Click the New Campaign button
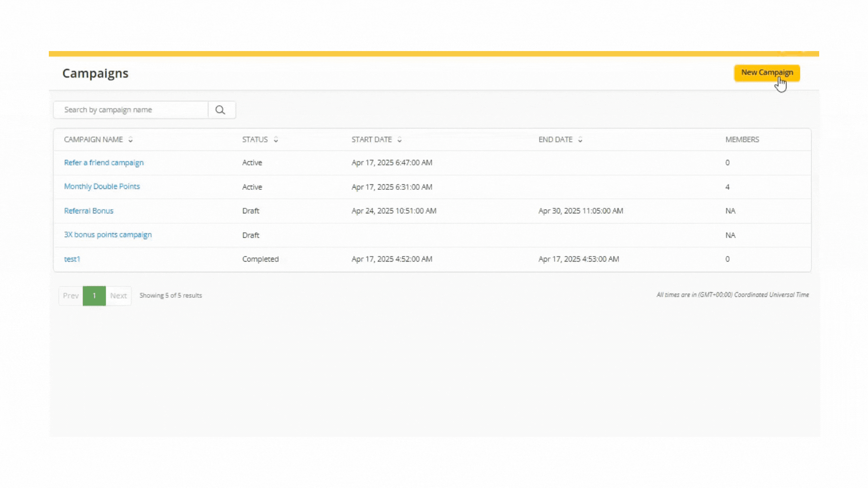868x488 pixels. (767, 73)
